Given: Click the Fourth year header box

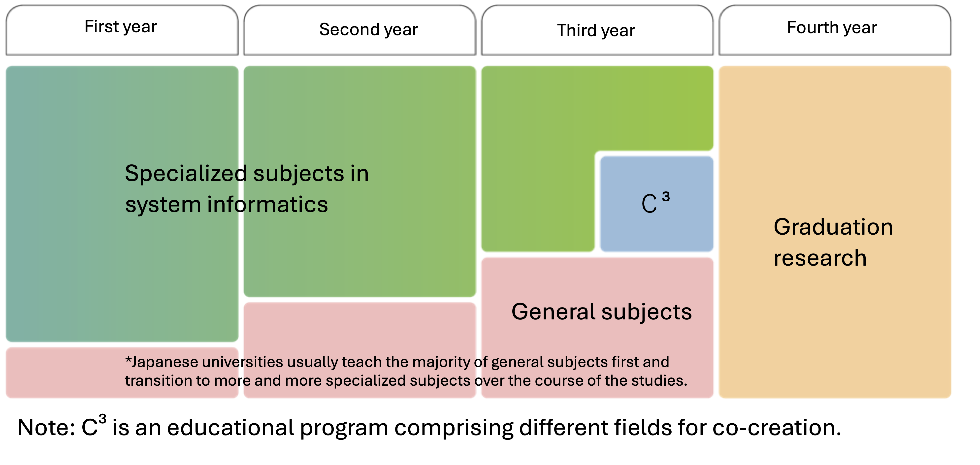Looking at the screenshot, I should tap(835, 30).
